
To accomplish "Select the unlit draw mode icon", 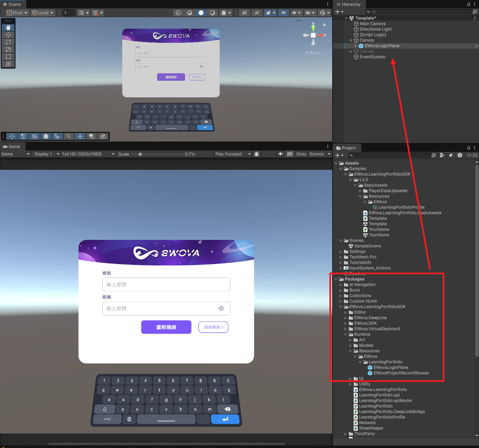I will coord(212,13).
